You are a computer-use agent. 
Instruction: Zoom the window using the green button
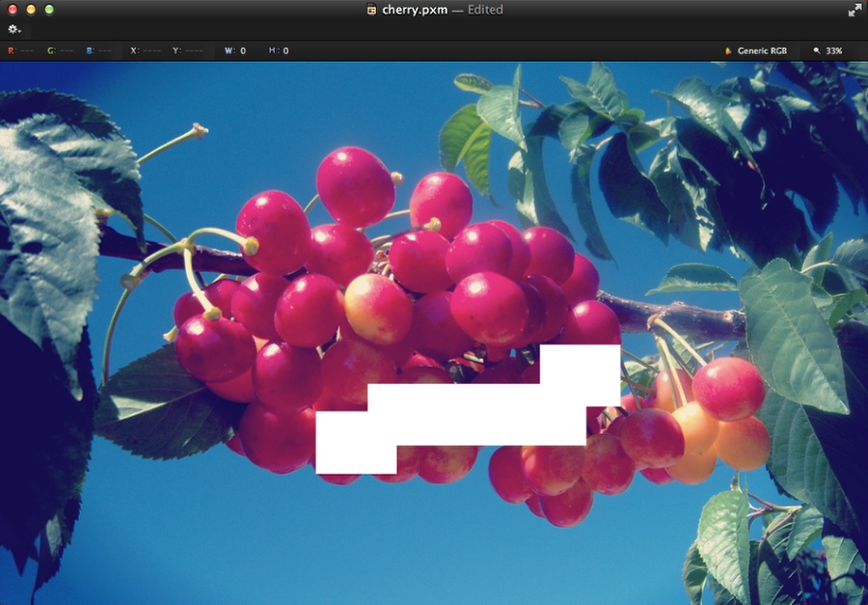[49, 10]
